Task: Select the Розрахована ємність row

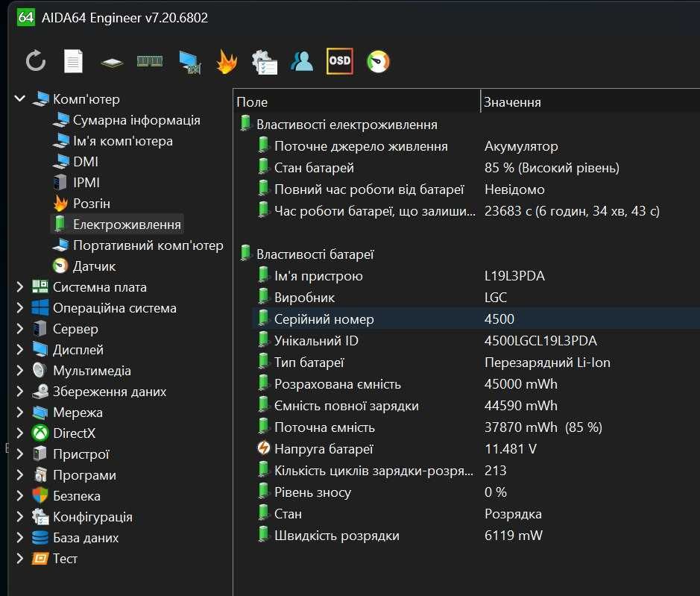Action: pos(476,383)
